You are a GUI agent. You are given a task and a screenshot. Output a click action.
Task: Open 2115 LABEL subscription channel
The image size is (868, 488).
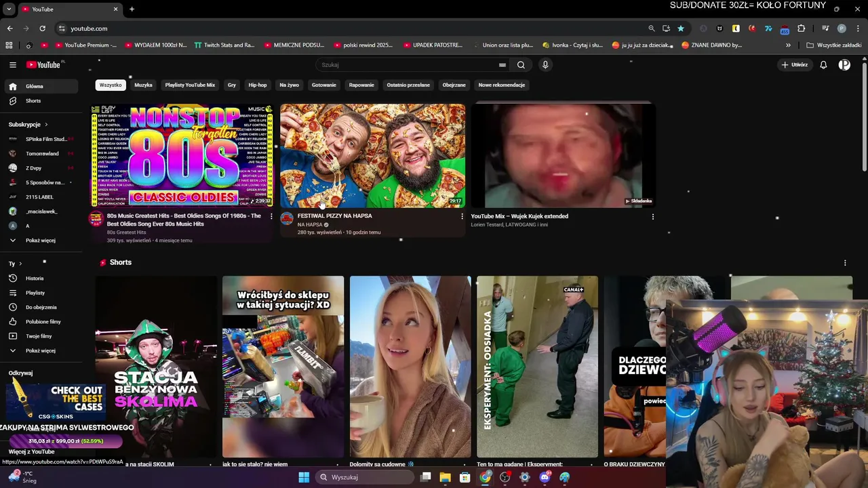tap(42, 197)
